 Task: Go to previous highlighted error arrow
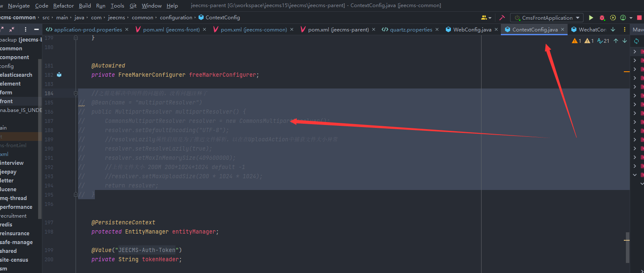click(616, 41)
